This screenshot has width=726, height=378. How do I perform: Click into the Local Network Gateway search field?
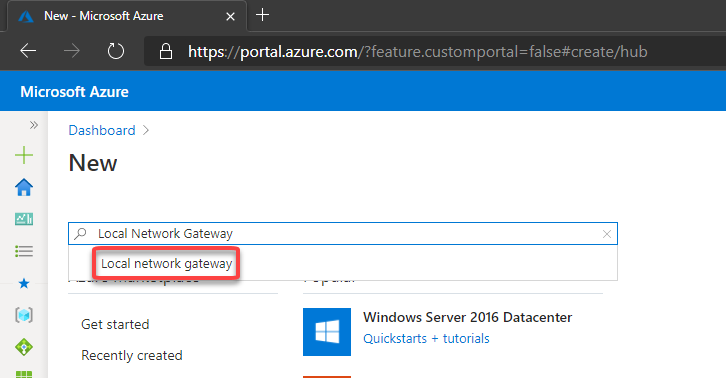pyautogui.click(x=343, y=233)
